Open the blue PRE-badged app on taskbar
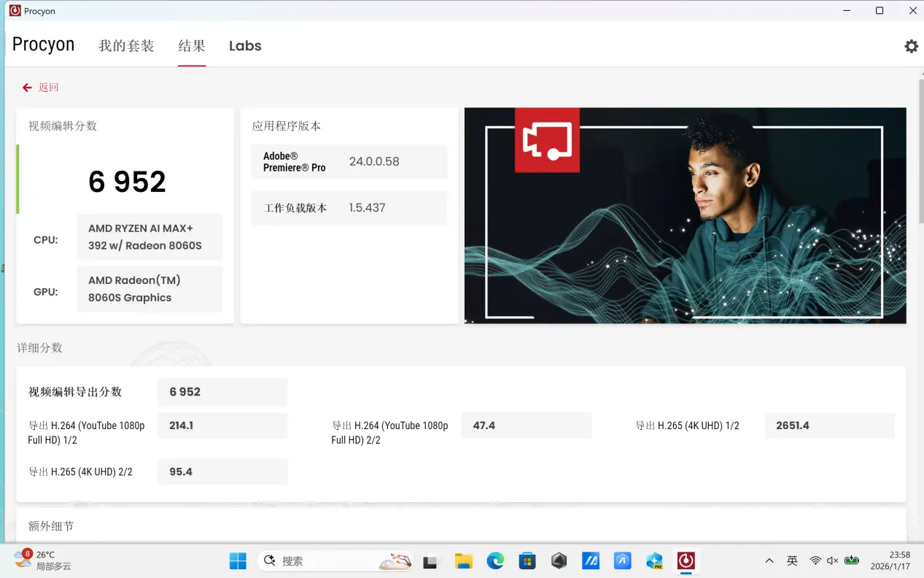Screen dimensions: 924x578 click(654, 560)
